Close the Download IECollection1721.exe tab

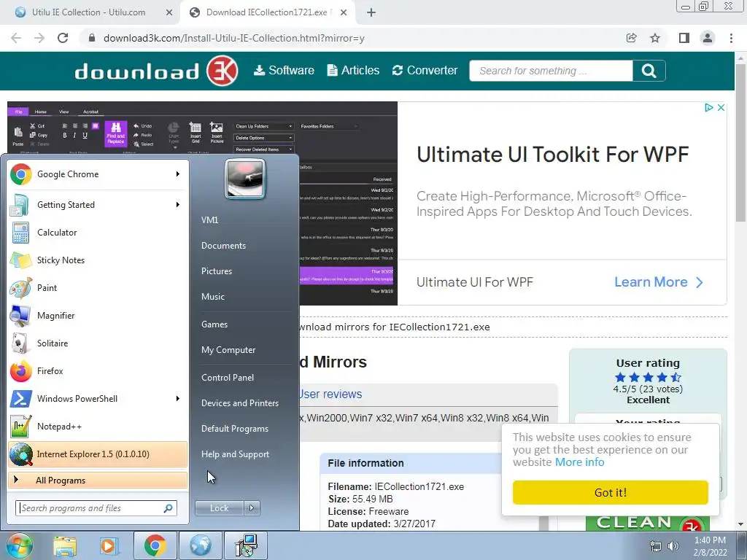tap(344, 13)
